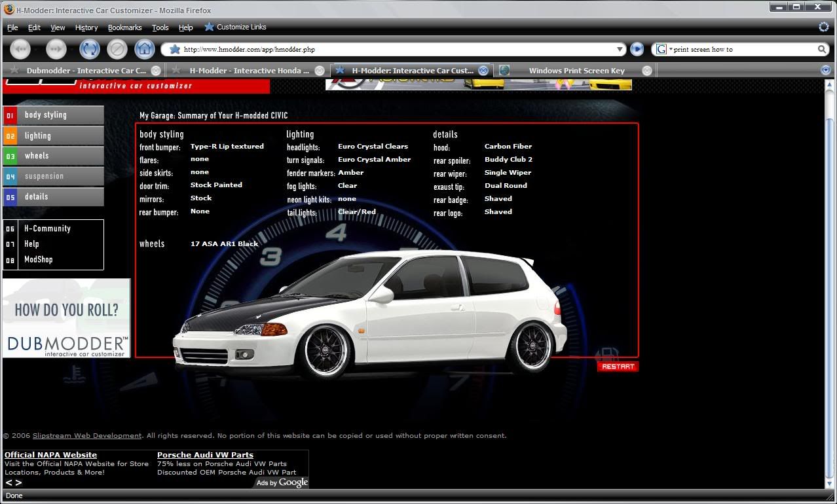
Task: Go to H-Community in the sidebar
Action: (x=47, y=228)
